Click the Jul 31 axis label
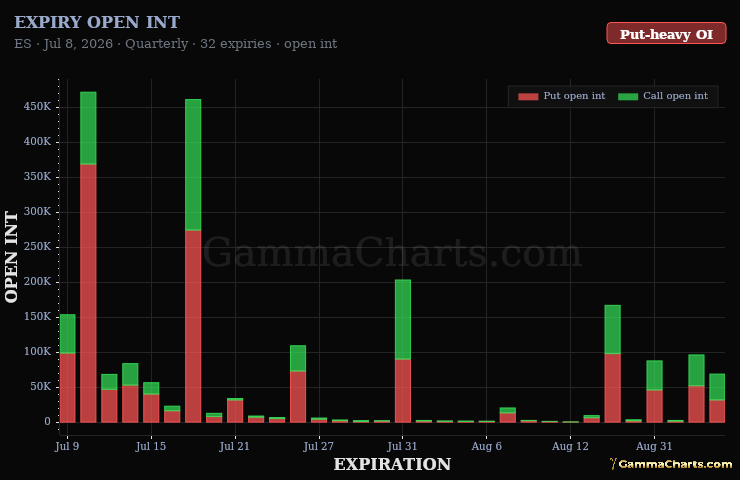 click(x=402, y=446)
